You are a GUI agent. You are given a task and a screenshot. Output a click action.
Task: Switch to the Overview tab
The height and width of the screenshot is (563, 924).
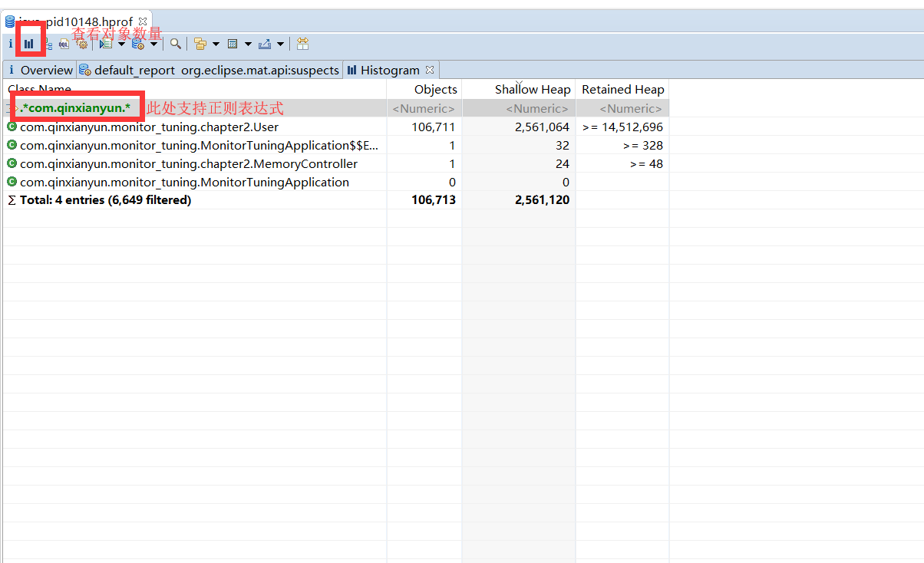pyautogui.click(x=40, y=70)
